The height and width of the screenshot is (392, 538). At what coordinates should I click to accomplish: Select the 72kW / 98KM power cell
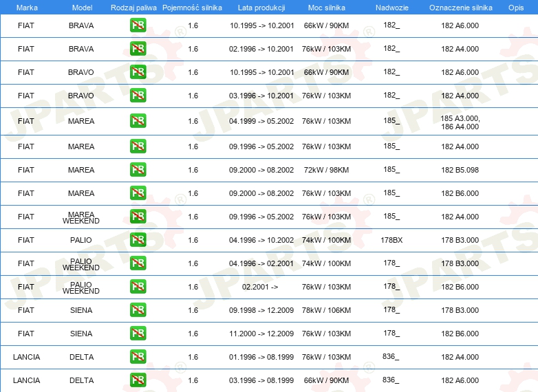pyautogui.click(x=326, y=170)
